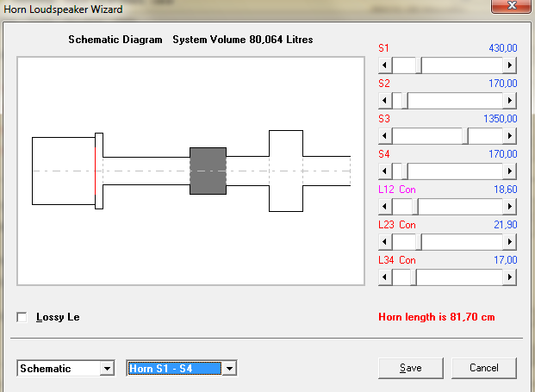Click the System Volume 80,064 Litres text
The height and width of the screenshot is (392, 535).
tap(243, 40)
